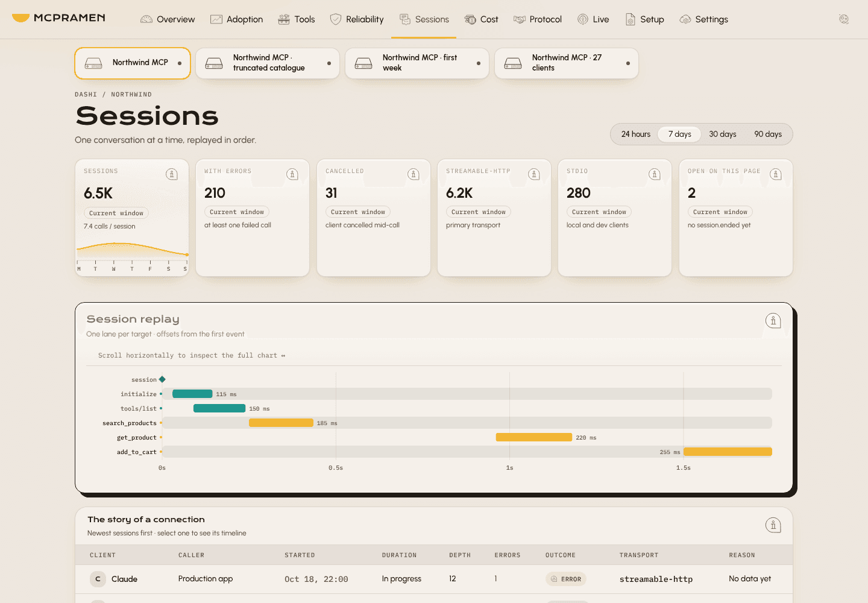Image resolution: width=868 pixels, height=603 pixels.
Task: Open info icon on the STDIO card
Action: point(655,174)
